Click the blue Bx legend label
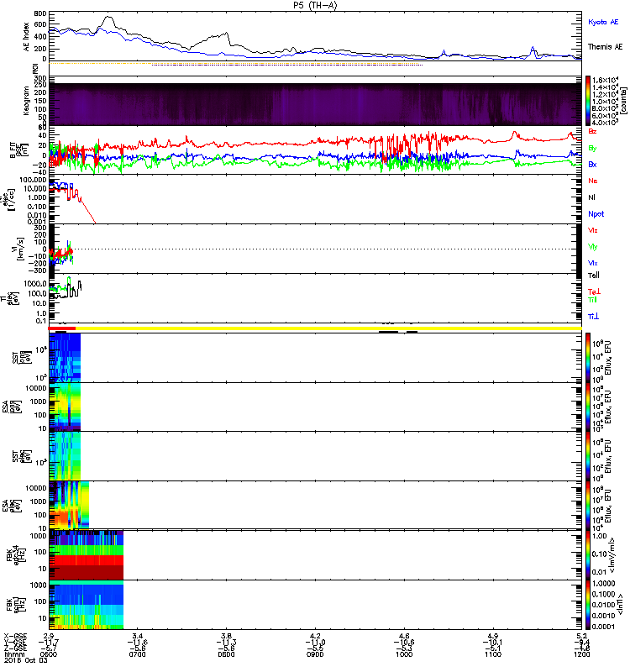The width and height of the screenshot is (630, 672). coord(592,164)
